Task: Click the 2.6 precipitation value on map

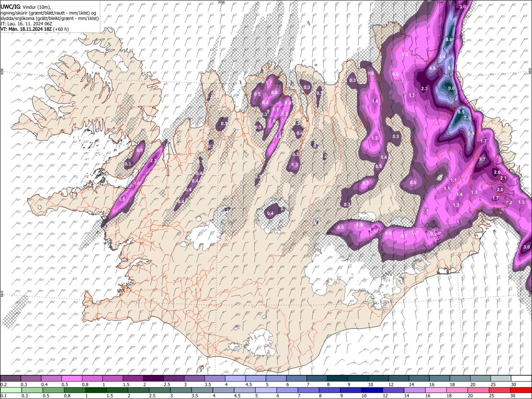Action: tap(497, 172)
